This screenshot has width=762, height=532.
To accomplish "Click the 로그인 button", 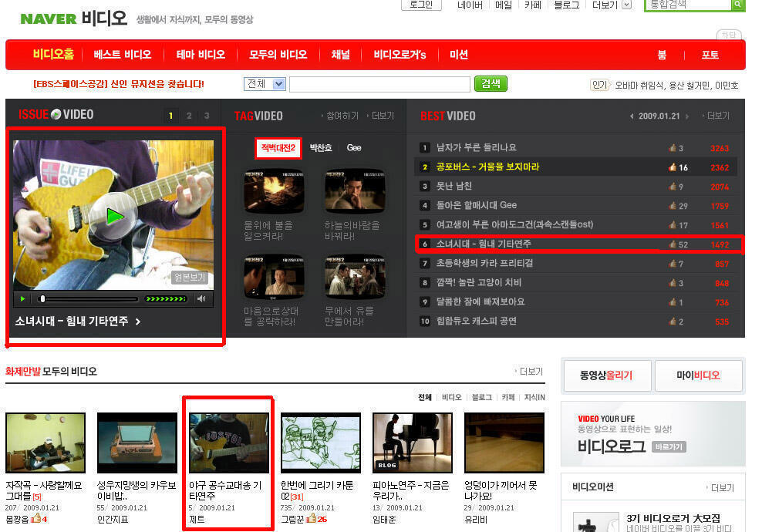I will 421,5.
